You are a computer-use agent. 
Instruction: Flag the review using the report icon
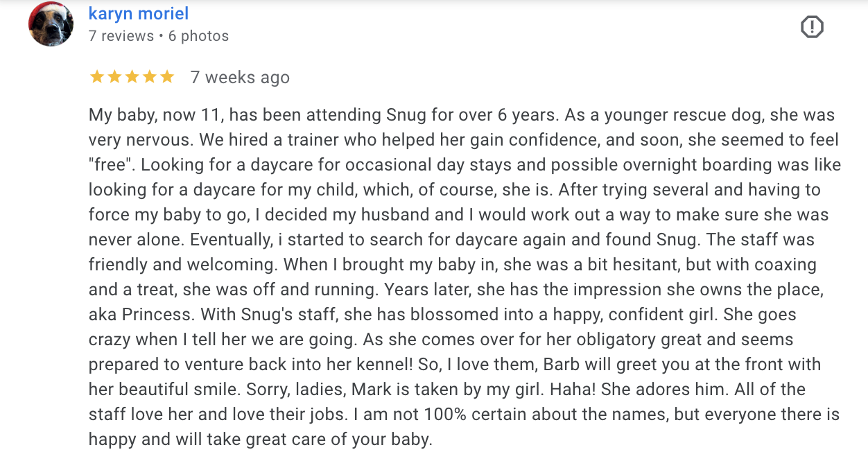(812, 27)
